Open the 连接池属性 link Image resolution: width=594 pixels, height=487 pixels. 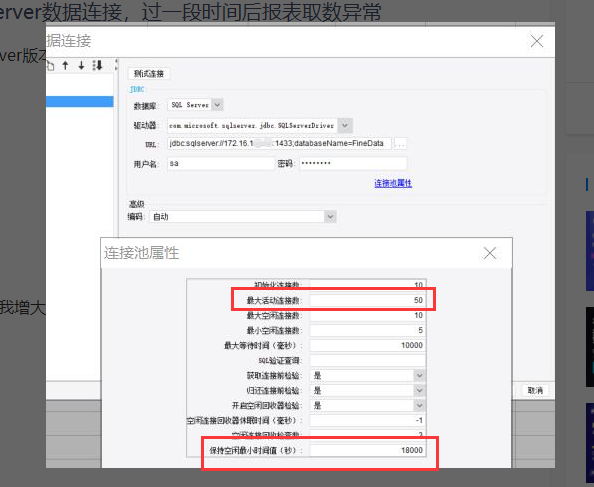(393, 183)
